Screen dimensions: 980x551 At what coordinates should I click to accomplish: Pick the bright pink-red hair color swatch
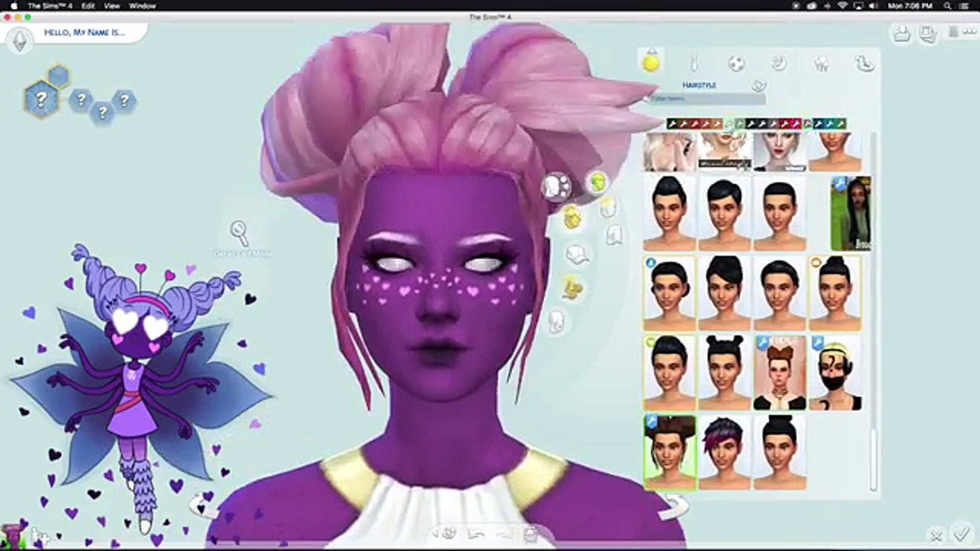(x=796, y=123)
